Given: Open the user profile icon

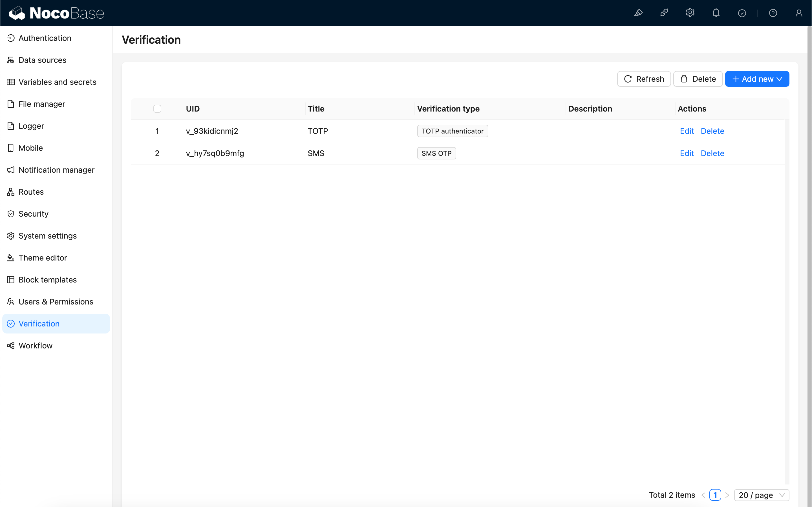Looking at the screenshot, I should 798,13.
